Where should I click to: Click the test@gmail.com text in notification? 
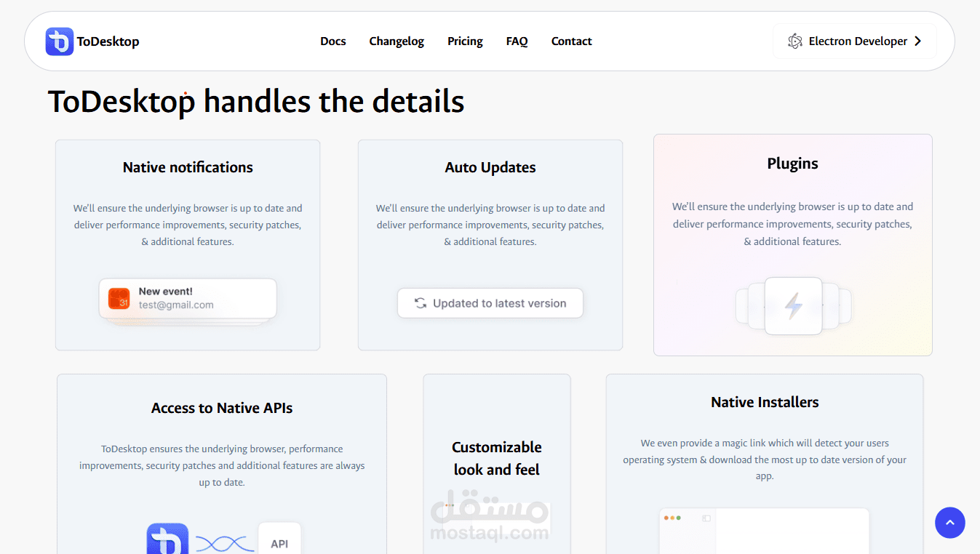click(176, 305)
